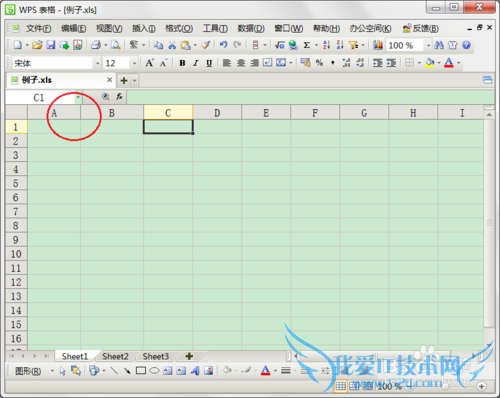Toggle underline formatting
The height and width of the screenshot is (398, 500).
click(209, 63)
